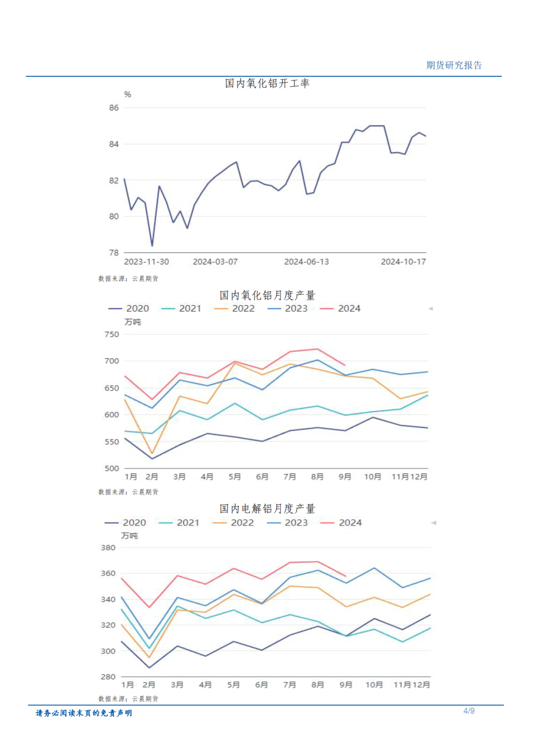This screenshot has height=756, width=535.
Task: Toggle 2020 series in electrolytic aluminum legend
Action: [125, 523]
